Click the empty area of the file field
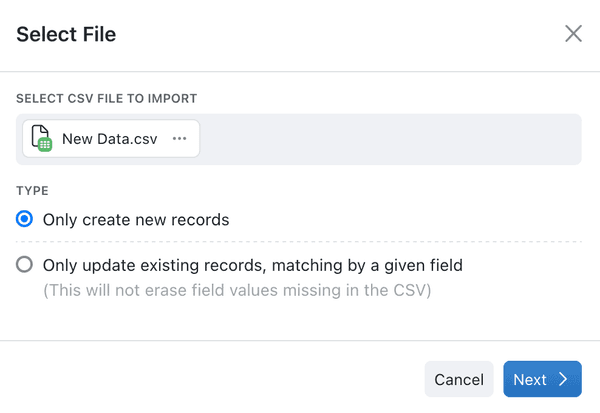This screenshot has width=600, height=413. coord(390,139)
